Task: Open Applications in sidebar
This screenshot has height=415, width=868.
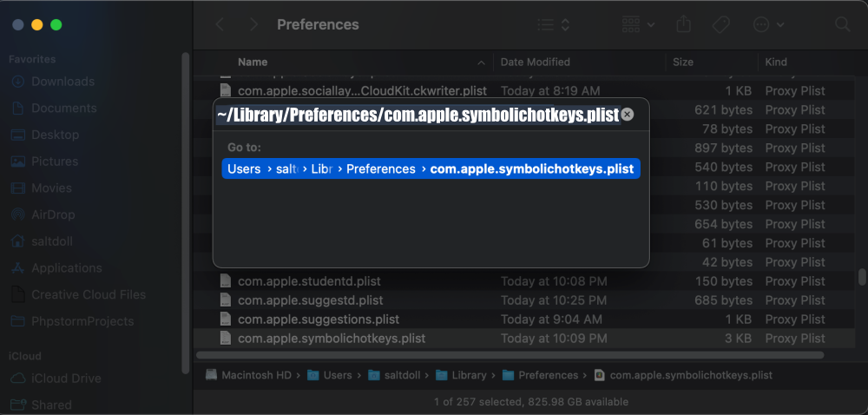Action: pos(67,268)
